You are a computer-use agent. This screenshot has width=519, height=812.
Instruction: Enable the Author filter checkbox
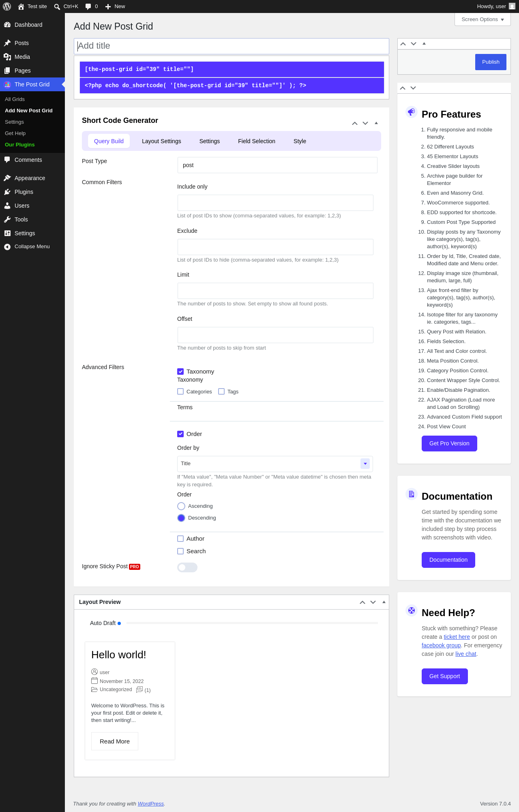coord(180,539)
